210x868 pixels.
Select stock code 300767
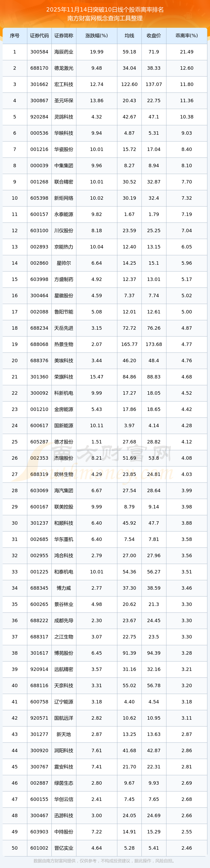point(39,767)
